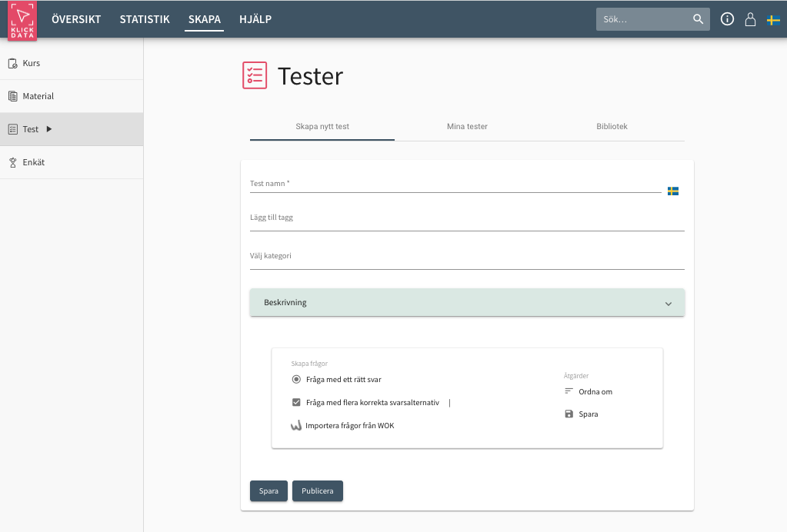Screen dimensions: 787x532
Task: Click Spara text under Åtgärder
Action: click(x=589, y=414)
